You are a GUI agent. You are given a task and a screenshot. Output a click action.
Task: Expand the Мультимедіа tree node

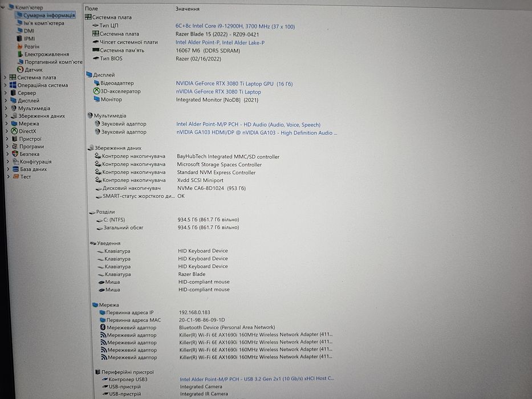(x=6, y=108)
